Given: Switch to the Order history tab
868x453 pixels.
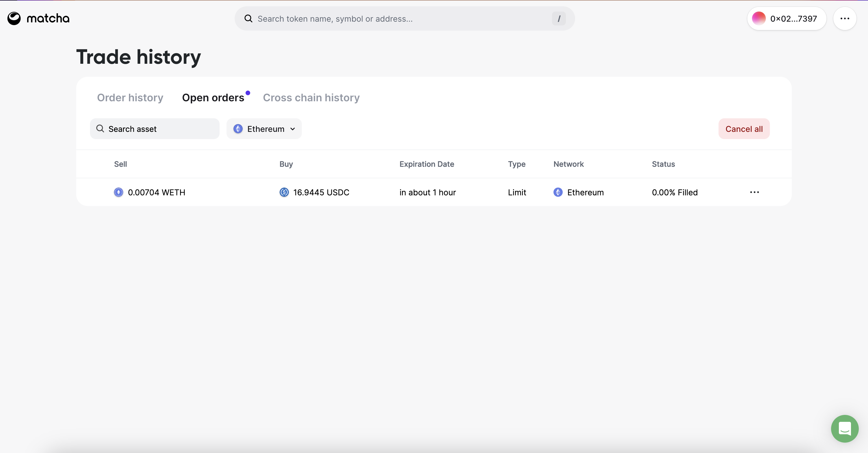Looking at the screenshot, I should pyautogui.click(x=130, y=98).
